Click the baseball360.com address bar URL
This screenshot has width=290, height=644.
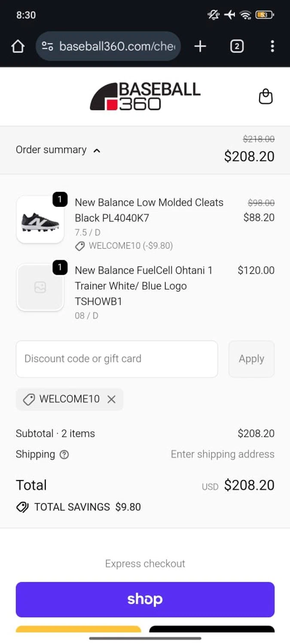117,46
